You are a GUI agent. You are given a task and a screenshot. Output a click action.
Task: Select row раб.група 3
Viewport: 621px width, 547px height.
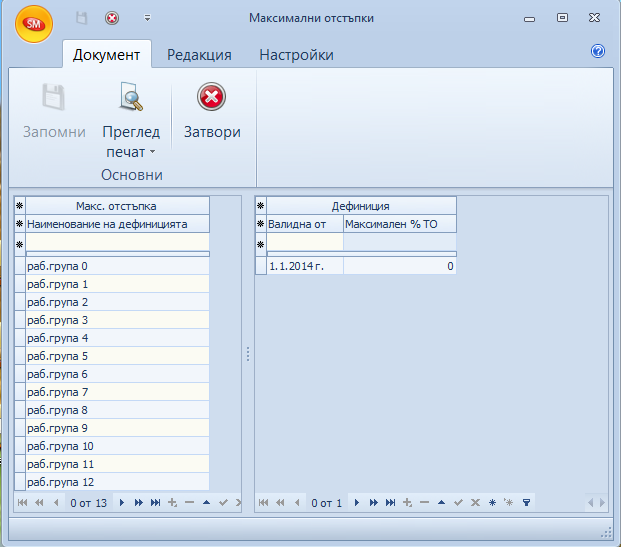click(x=118, y=320)
